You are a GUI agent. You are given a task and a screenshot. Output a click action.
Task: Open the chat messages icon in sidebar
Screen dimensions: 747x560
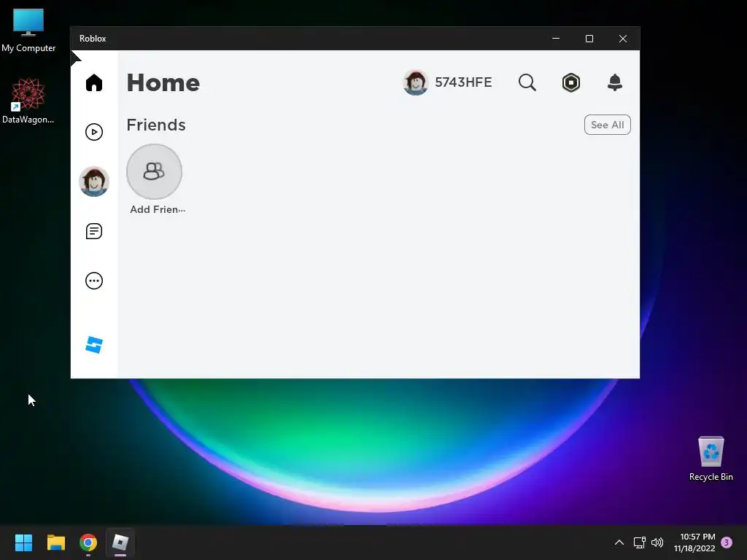[94, 231]
